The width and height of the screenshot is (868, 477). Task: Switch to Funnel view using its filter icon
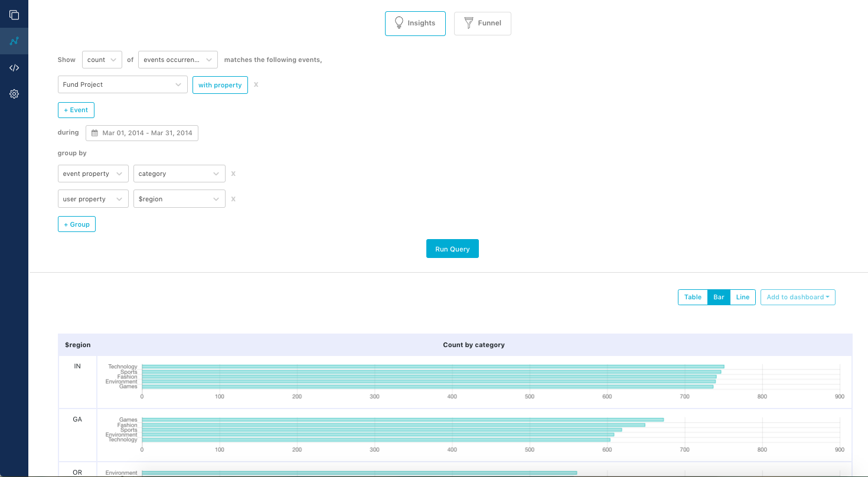468,23
